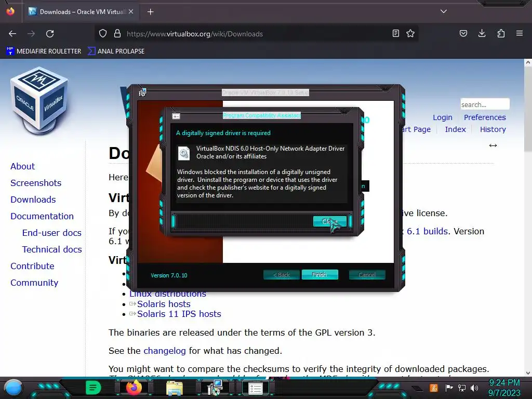Screen dimensions: 532x399
Task: Open Contribute in the sidebar
Action: pyautogui.click(x=32, y=266)
